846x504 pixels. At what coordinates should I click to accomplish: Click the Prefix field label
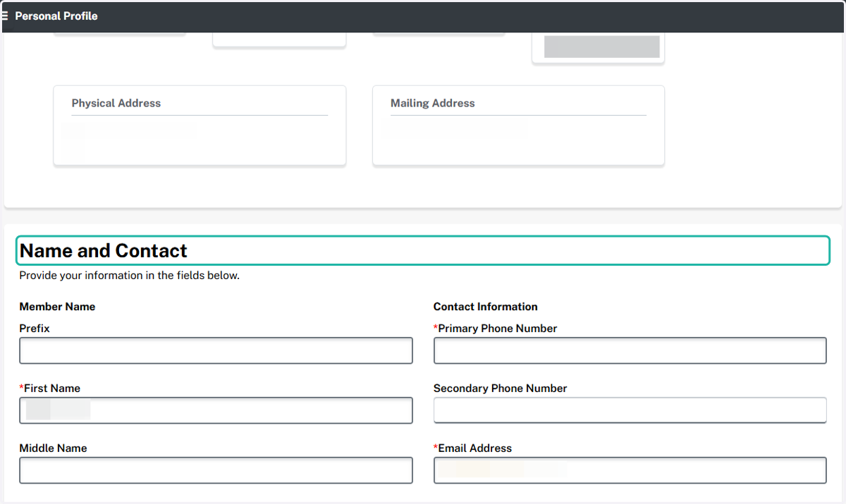click(x=35, y=328)
